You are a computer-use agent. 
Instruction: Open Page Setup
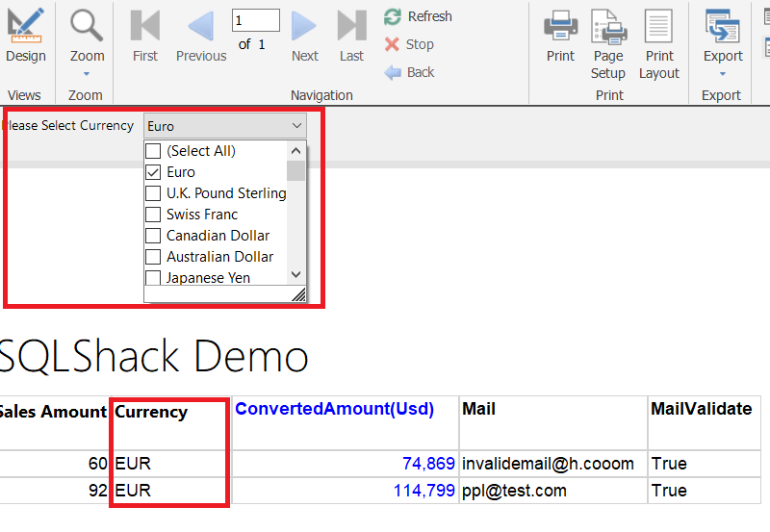(x=608, y=44)
